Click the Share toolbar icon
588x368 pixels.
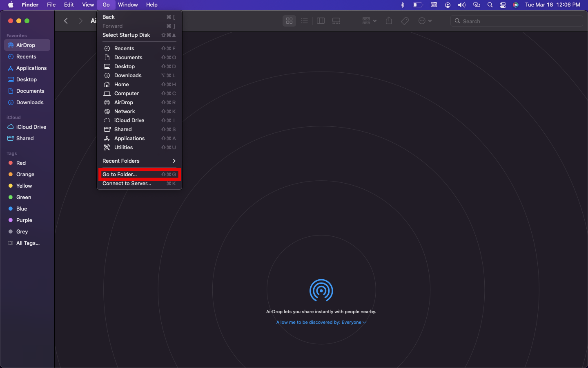389,21
